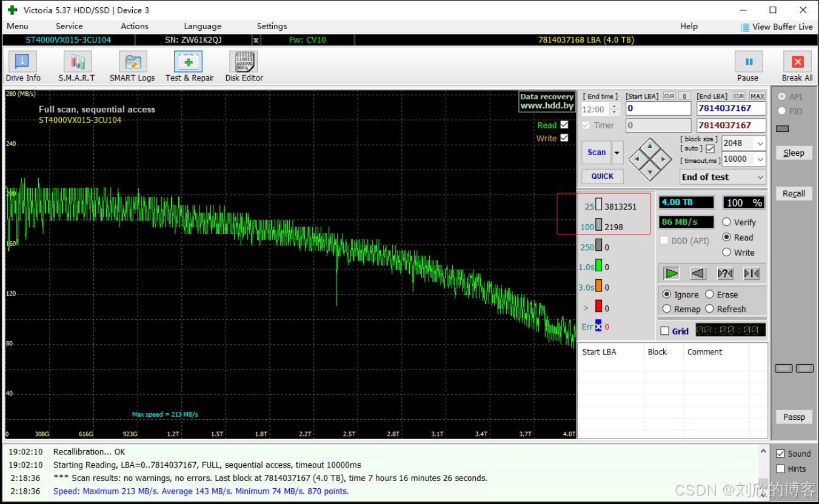Click the Start LBA column header

point(610,352)
